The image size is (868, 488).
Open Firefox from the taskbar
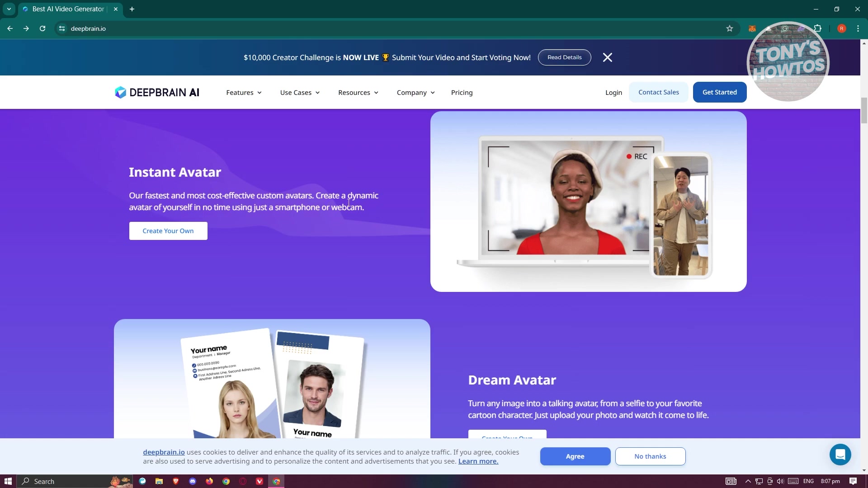click(x=209, y=481)
